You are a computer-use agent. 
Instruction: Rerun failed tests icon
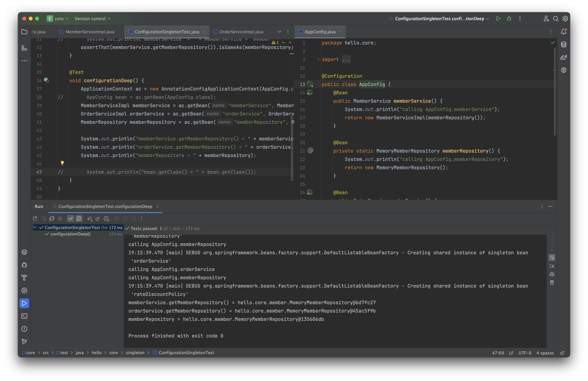point(43,218)
